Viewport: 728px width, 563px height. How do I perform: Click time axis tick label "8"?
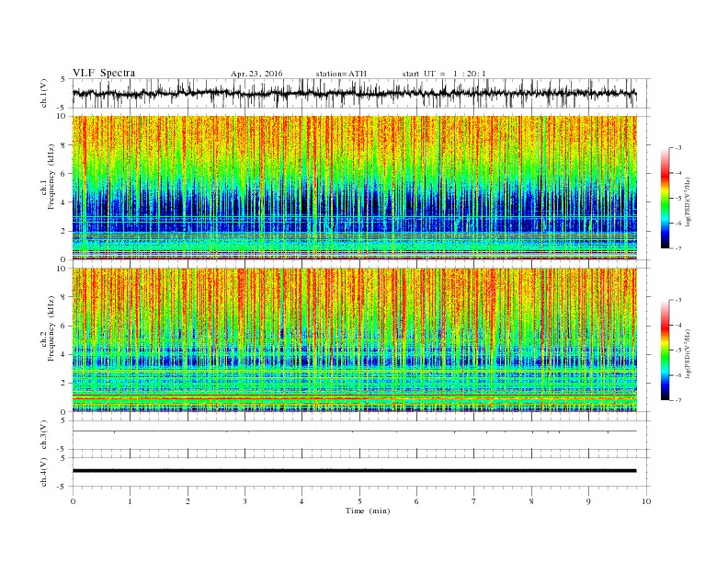point(531,501)
